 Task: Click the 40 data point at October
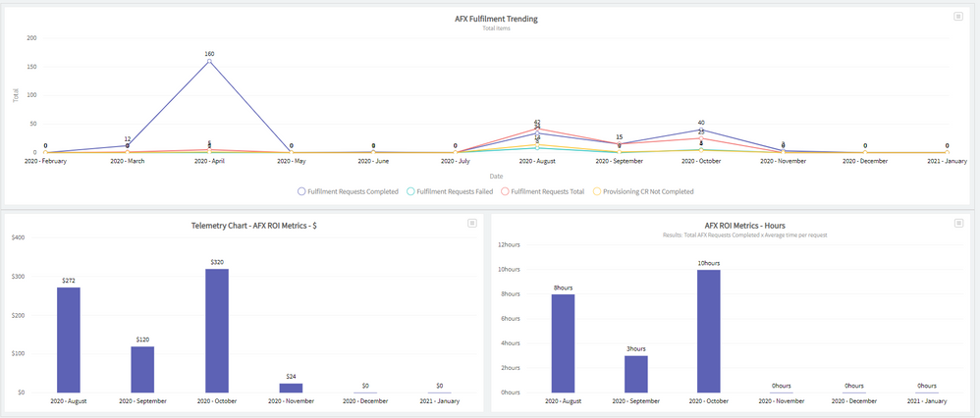click(x=700, y=130)
